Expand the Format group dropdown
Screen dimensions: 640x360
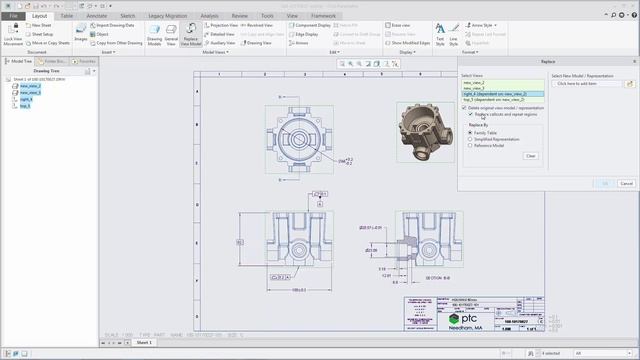click(470, 52)
